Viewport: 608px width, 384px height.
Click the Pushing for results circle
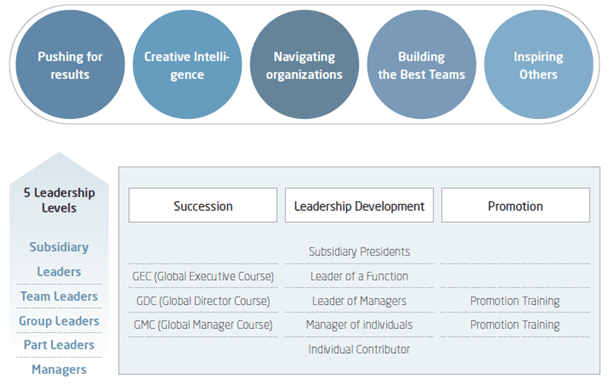tap(70, 65)
